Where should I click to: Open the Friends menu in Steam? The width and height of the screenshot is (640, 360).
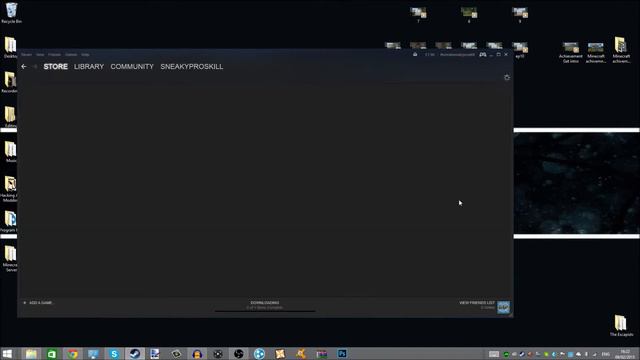(x=54, y=54)
